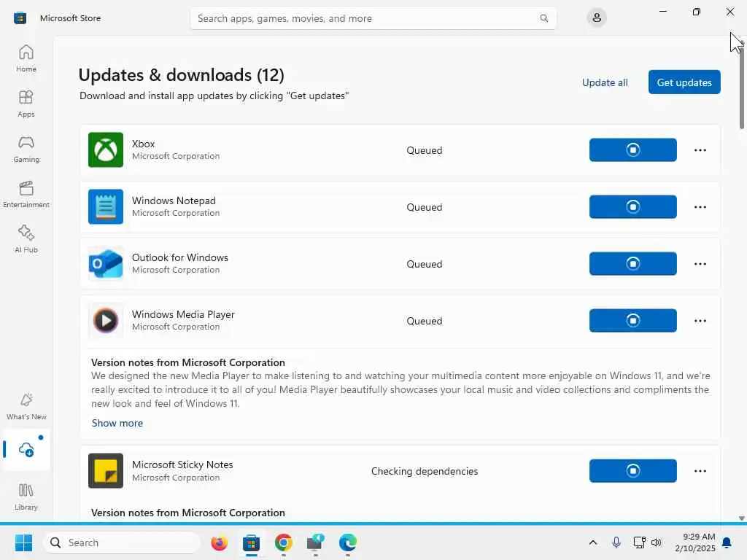Open more options for Outlook for Windows
The height and width of the screenshot is (560, 747).
(700, 264)
